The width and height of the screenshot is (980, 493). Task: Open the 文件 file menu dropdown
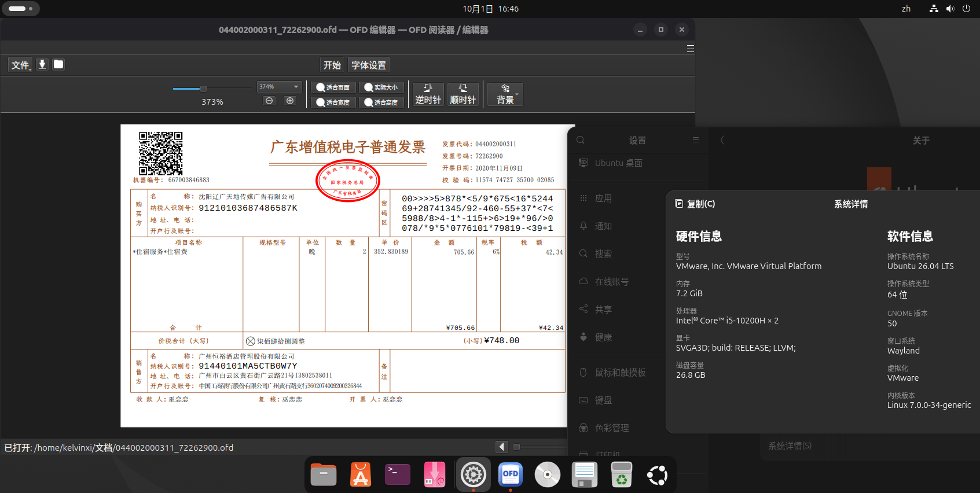(21, 65)
